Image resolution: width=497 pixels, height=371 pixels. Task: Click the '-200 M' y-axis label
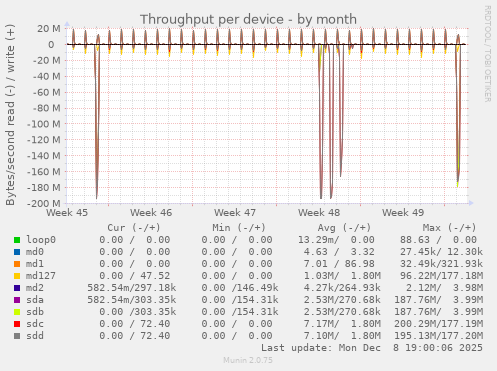pyautogui.click(x=45, y=203)
